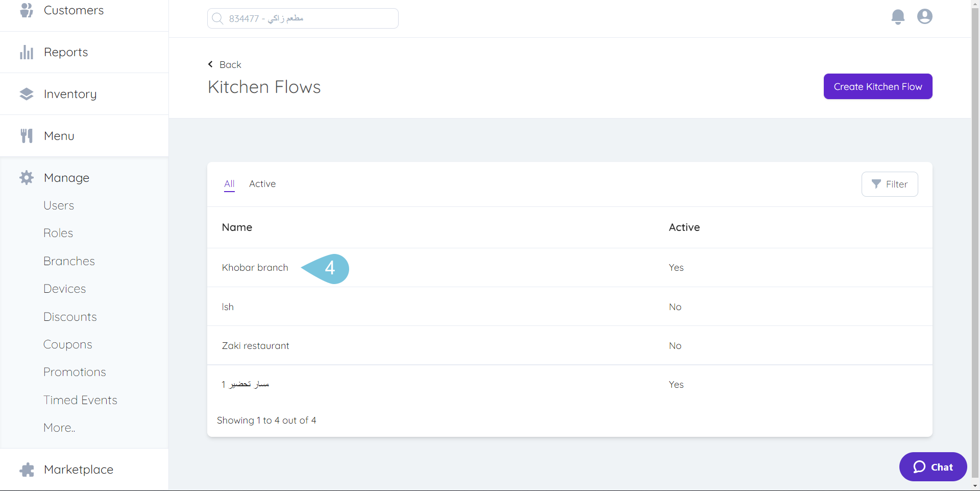Select the All tab

(x=229, y=184)
